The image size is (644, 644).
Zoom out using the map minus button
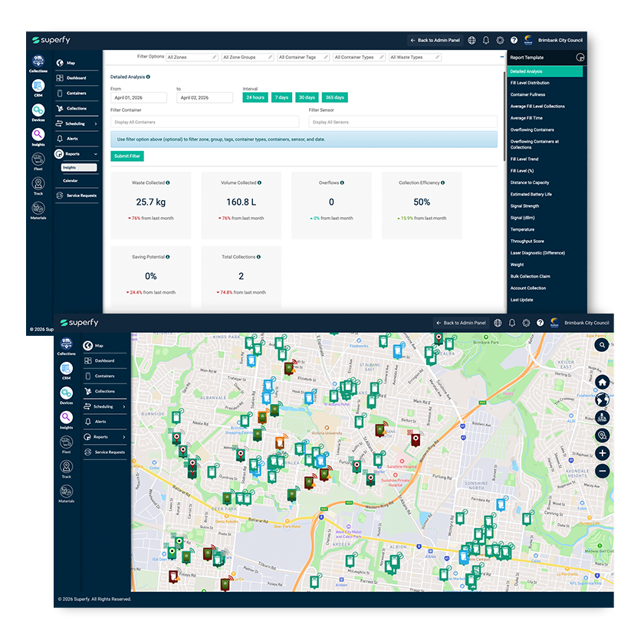point(603,471)
